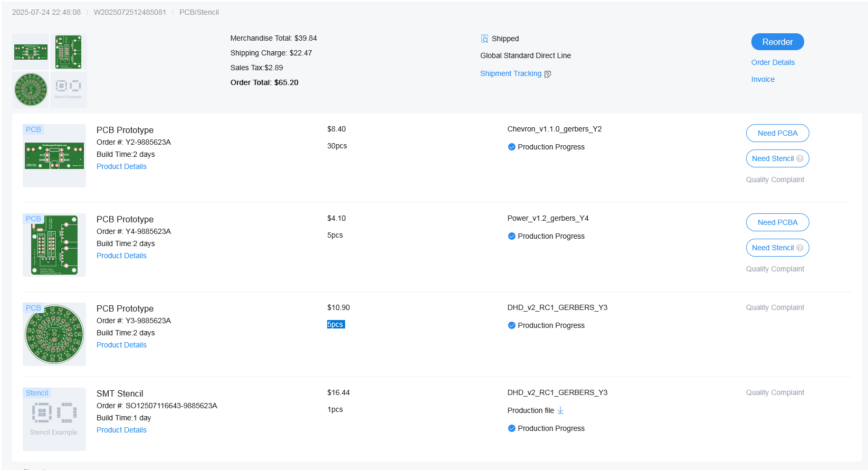
Task: Click help icon on Chevron Need Stencil
Action: click(800, 158)
